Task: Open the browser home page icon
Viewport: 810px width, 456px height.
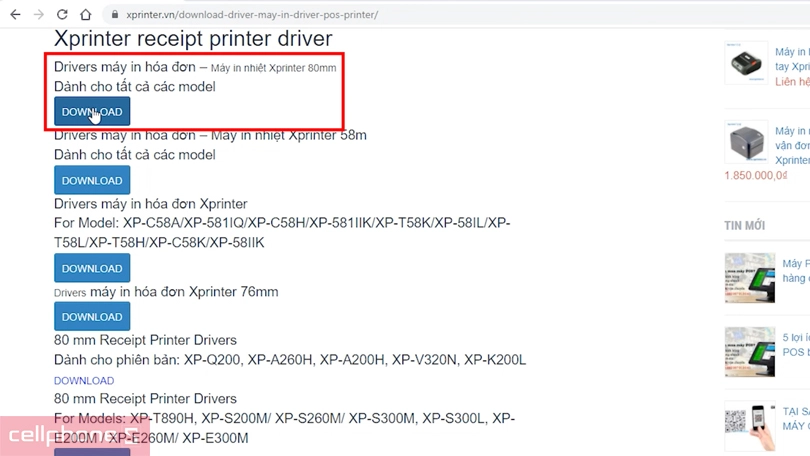Action: (x=86, y=14)
